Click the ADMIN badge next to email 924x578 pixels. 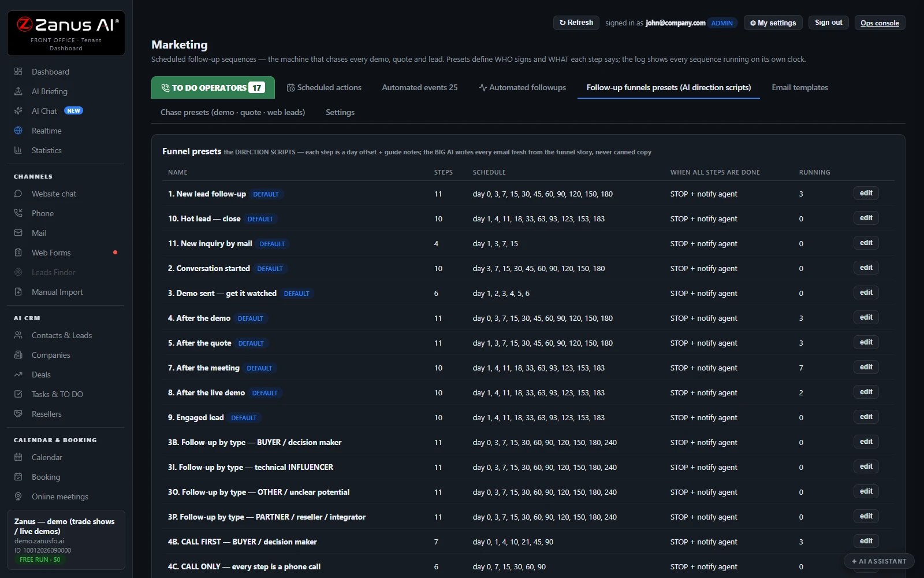click(x=722, y=23)
